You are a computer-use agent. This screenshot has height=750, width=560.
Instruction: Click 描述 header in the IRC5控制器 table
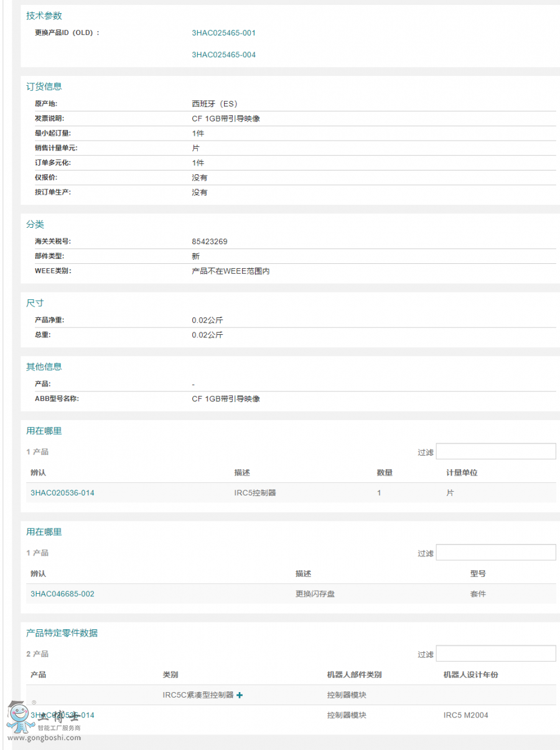pyautogui.click(x=242, y=473)
